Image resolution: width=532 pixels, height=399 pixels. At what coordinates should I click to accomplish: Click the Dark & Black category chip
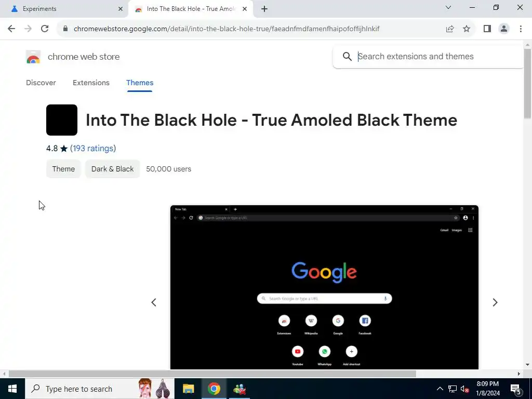tap(112, 169)
